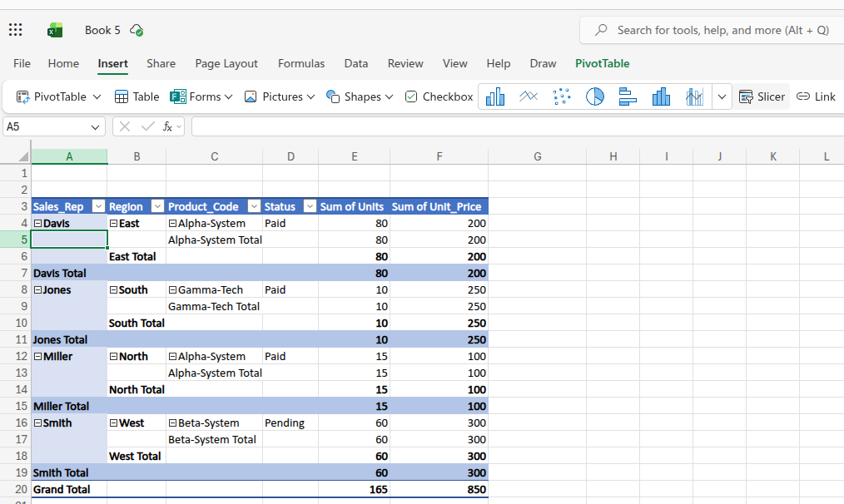Insert a pie chart

click(594, 96)
